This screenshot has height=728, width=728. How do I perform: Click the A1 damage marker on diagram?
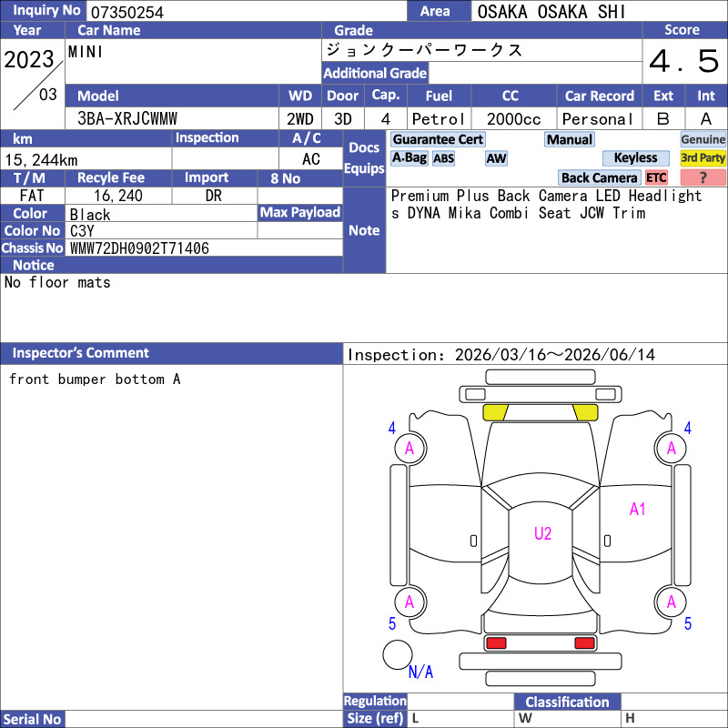637,510
